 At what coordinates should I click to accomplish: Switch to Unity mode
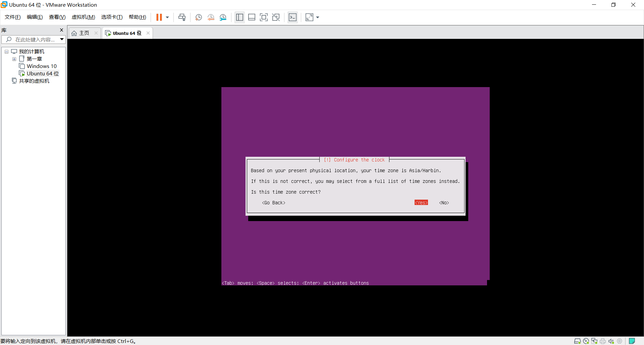click(276, 17)
